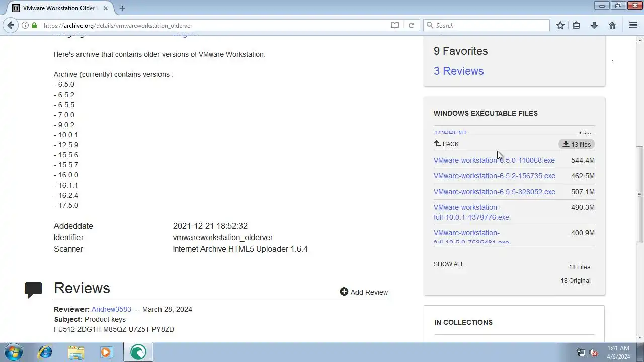This screenshot has height=362, width=644.
Task: Check the green padlock security icon
Action: pyautogui.click(x=34, y=25)
